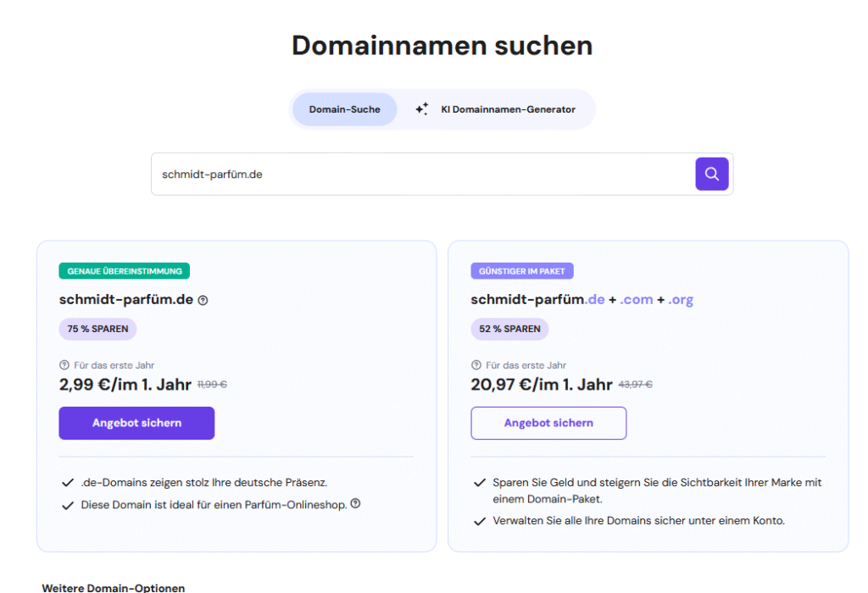Click the sparkle icon for KI generator
868x593 pixels.
click(421, 109)
